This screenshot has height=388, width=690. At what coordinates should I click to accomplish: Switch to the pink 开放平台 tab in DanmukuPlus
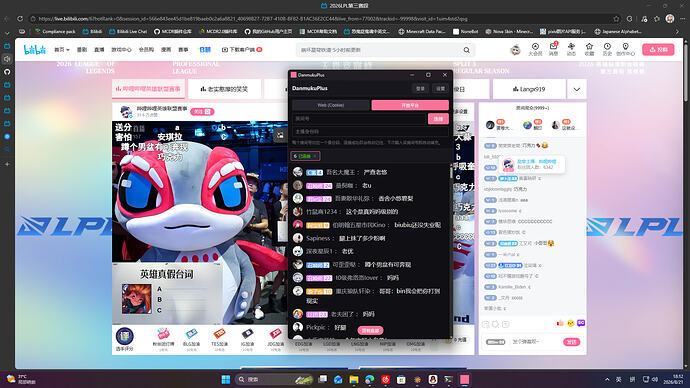410,105
